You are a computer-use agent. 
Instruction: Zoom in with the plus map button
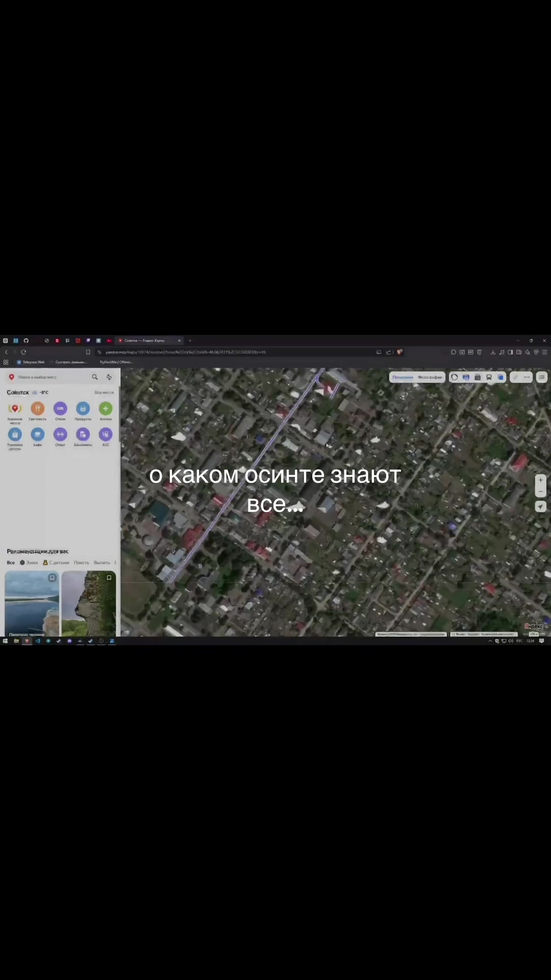coord(541,480)
